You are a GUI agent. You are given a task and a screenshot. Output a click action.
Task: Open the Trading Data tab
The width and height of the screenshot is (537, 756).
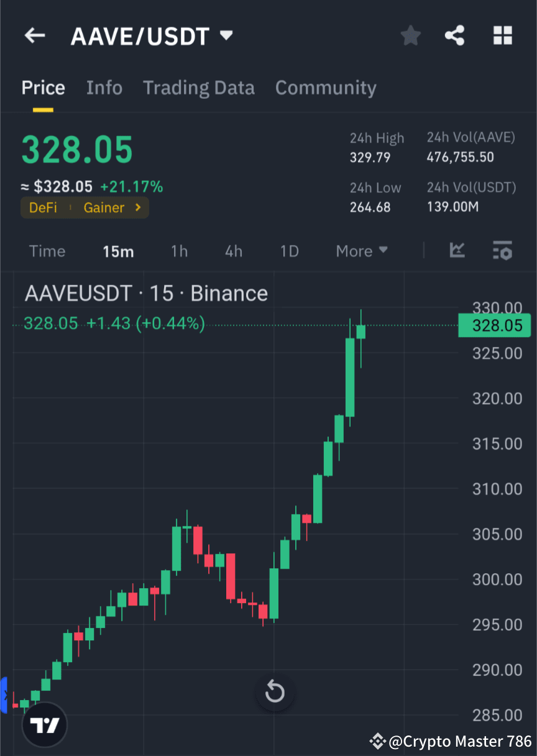click(x=198, y=88)
